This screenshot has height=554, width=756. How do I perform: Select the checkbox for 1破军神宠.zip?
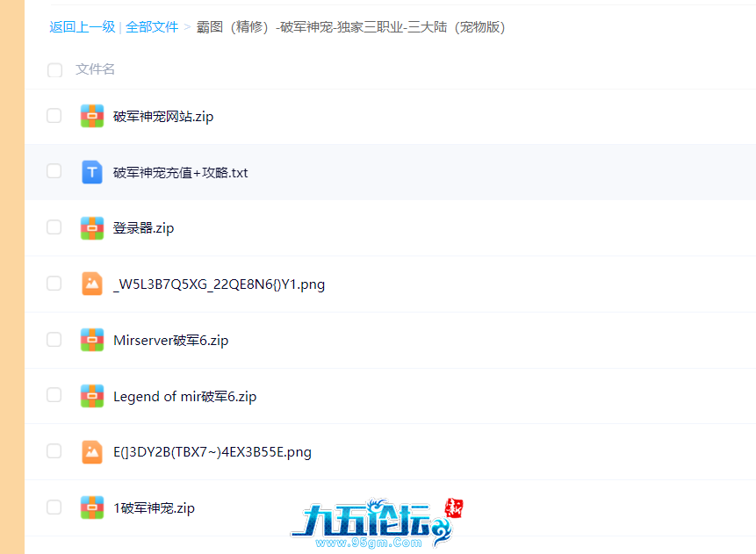pyautogui.click(x=54, y=507)
